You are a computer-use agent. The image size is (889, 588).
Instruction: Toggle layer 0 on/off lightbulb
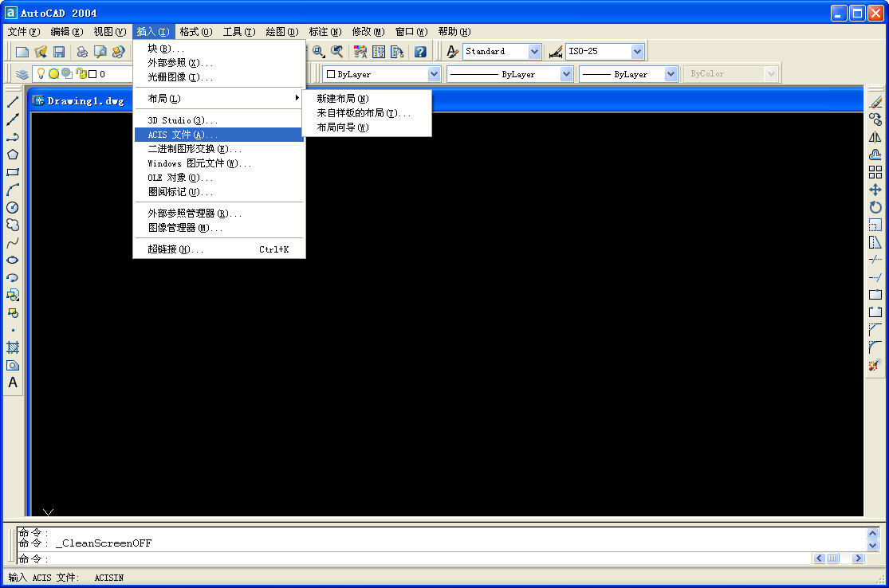point(41,73)
